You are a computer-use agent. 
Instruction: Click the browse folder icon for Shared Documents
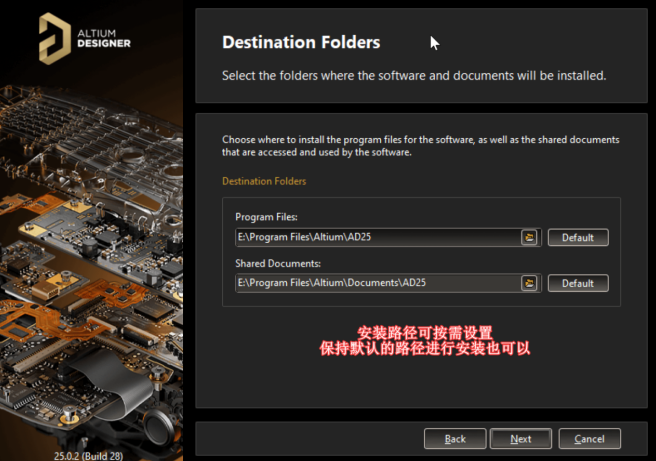click(530, 283)
